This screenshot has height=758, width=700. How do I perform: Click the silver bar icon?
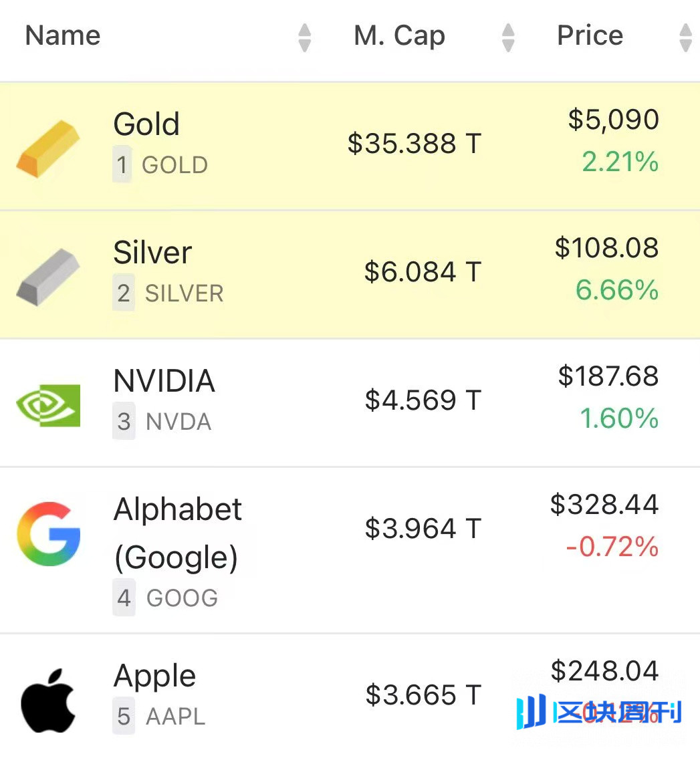point(48,276)
